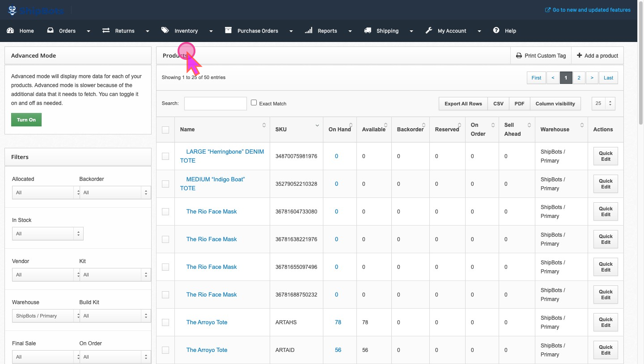Open On Hand quantity 78 link
Viewport: 644px width, 364px height.
click(338, 322)
